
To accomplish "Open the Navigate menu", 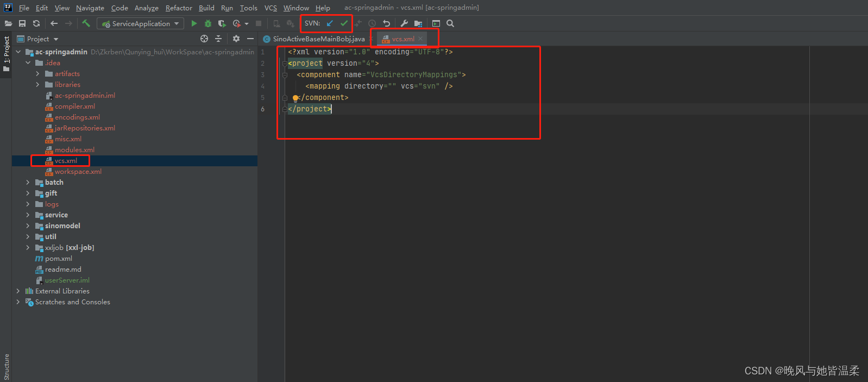I will [x=90, y=8].
